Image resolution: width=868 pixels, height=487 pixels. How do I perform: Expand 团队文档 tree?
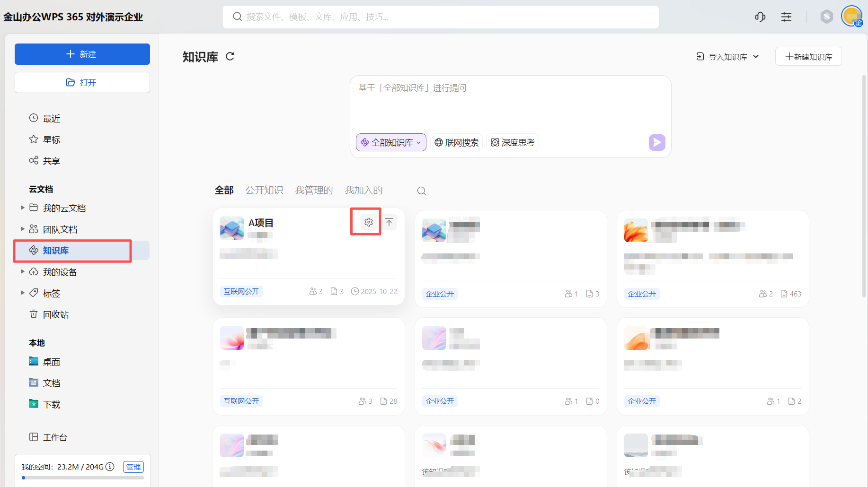(22, 229)
